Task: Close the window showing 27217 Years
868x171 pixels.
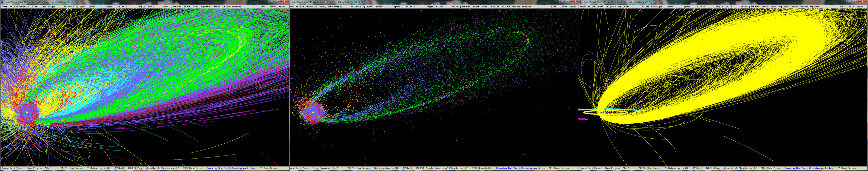Action: 863,2
